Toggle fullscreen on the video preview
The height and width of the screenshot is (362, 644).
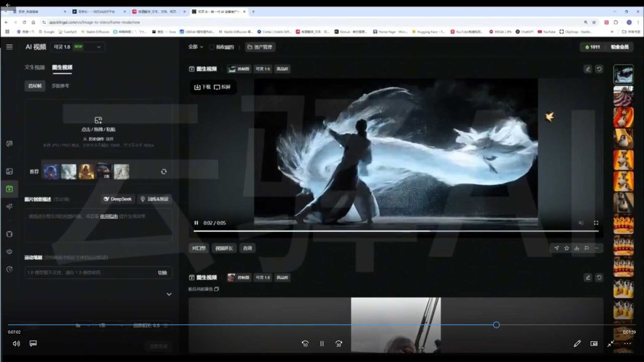595,221
